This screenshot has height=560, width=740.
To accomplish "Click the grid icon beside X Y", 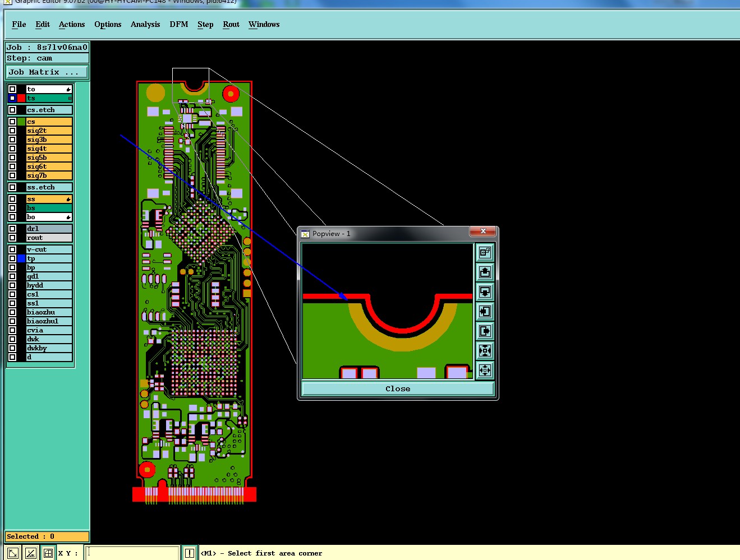I will tap(48, 553).
